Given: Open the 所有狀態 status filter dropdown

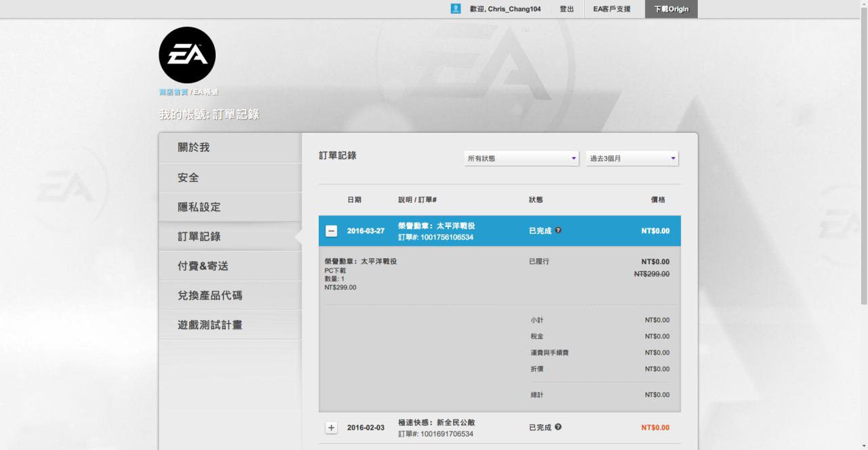Looking at the screenshot, I should [x=521, y=158].
